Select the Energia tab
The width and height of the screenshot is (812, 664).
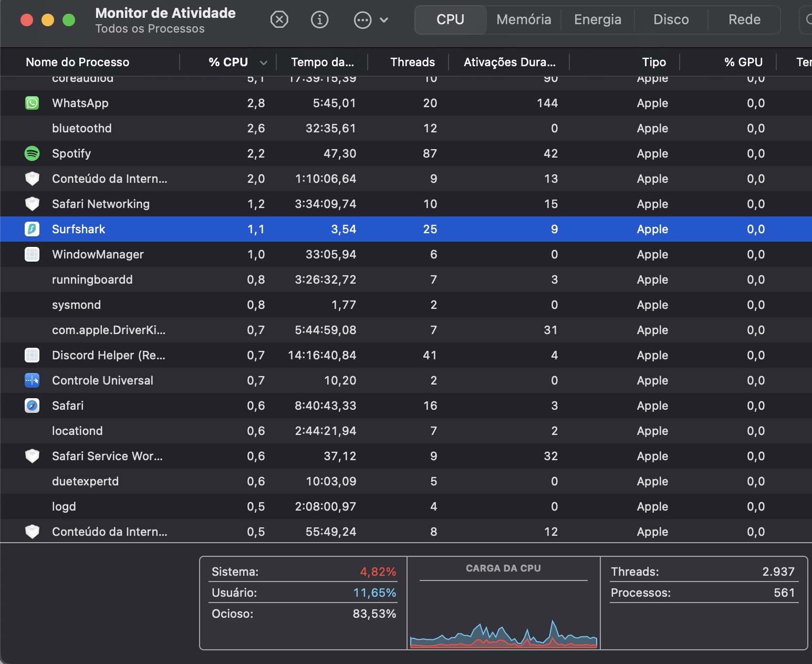(597, 19)
